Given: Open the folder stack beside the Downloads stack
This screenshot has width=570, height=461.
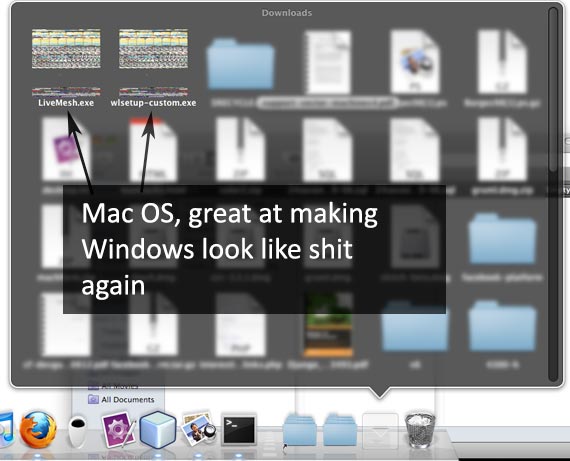Looking at the screenshot, I should coord(340,430).
